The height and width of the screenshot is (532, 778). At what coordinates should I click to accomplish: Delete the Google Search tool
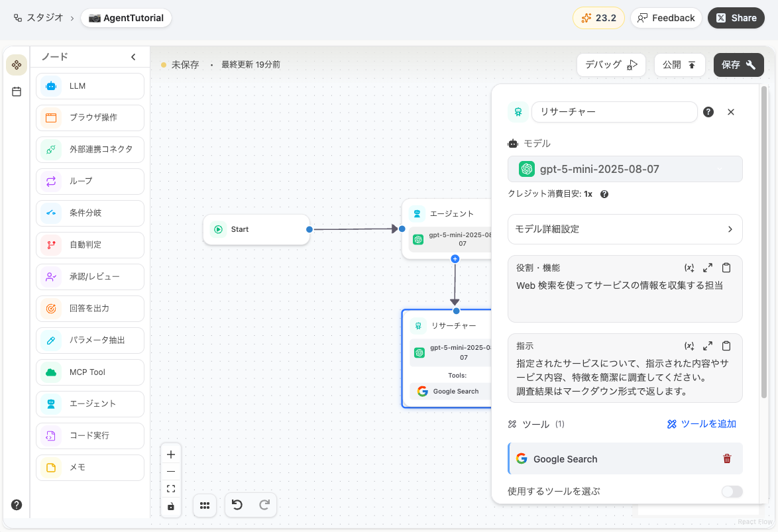pyautogui.click(x=726, y=458)
